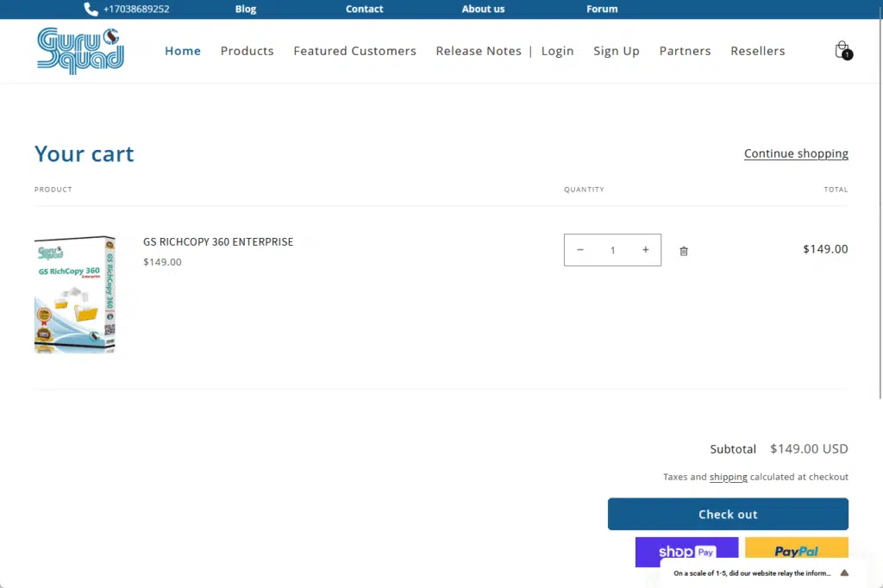
Task: Open the Contact link in top bar
Action: coord(365,9)
